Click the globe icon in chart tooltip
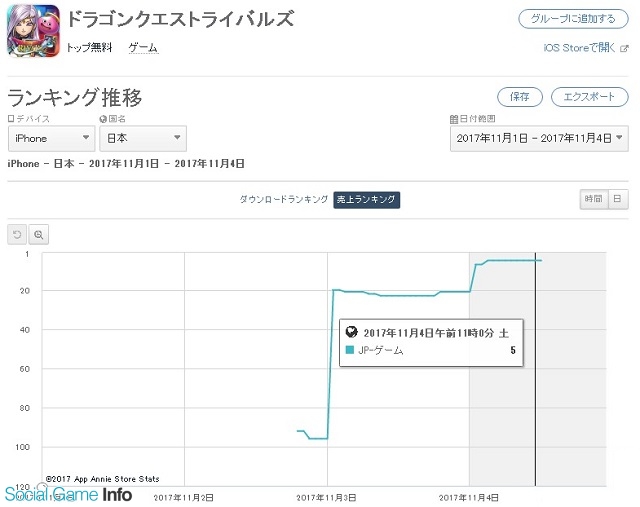Viewport: 640px width, 507px height. [350, 333]
